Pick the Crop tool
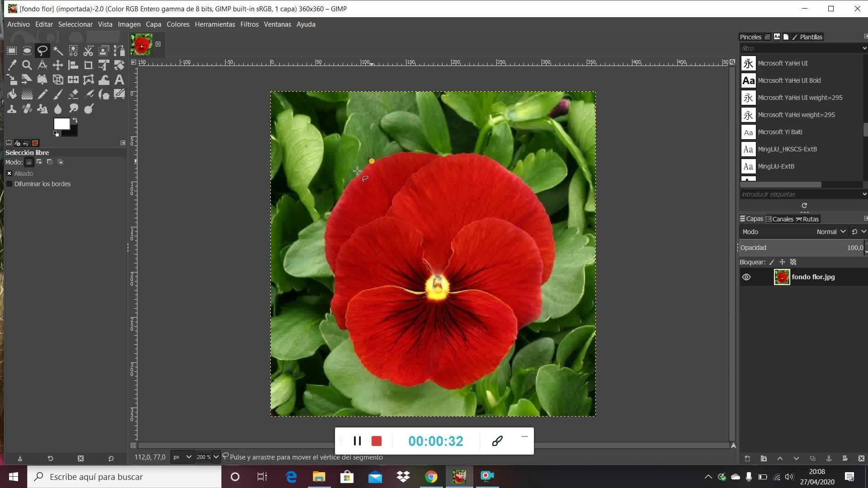The height and width of the screenshot is (488, 868). (x=88, y=65)
